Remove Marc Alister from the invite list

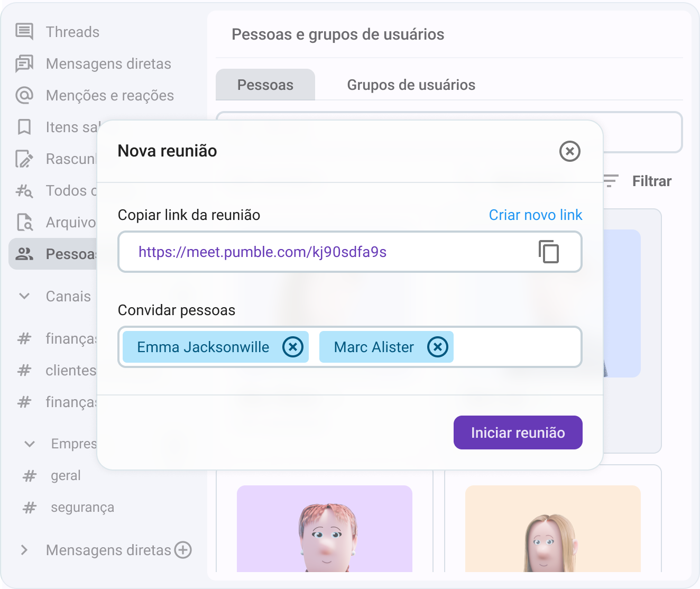pyautogui.click(x=438, y=347)
